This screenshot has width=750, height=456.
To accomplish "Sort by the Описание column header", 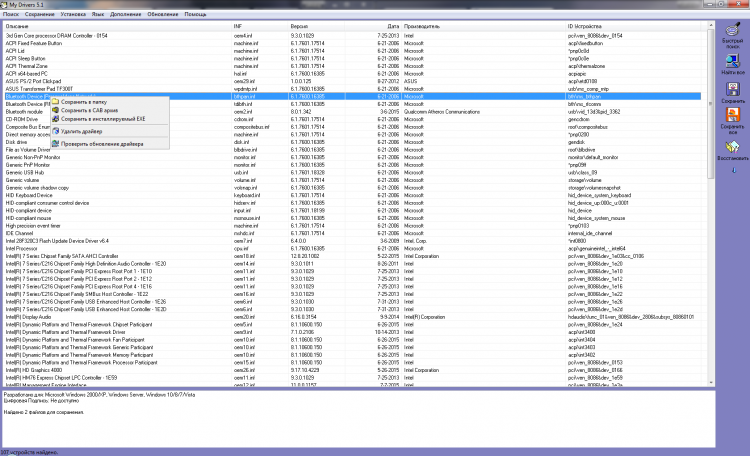I will point(117,26).
